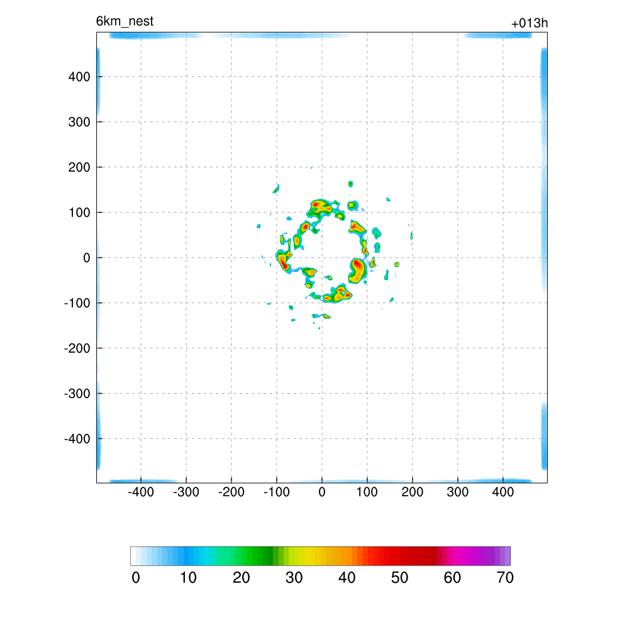
Task: Select the y-axis tick label 400
Action: coord(79,77)
